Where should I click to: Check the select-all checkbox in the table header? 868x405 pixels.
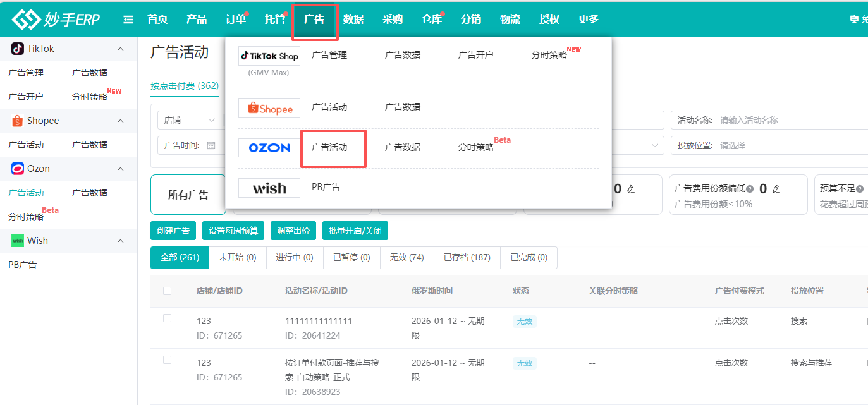coord(168,291)
